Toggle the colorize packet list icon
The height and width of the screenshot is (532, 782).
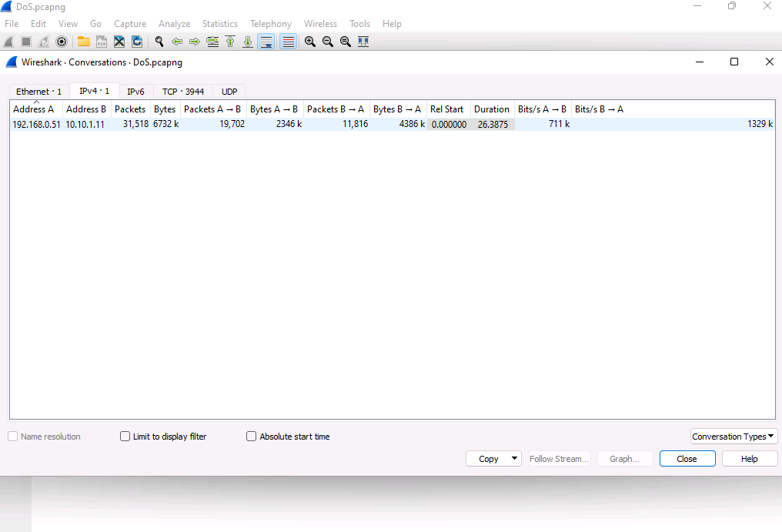(288, 42)
